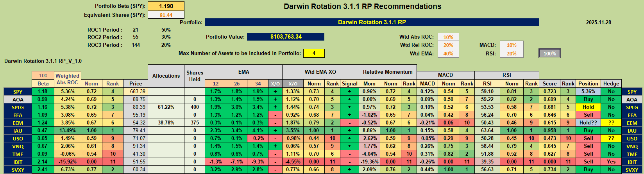Click the EEM Hold?? position cell
The image size is (644, 174).
point(588,123)
